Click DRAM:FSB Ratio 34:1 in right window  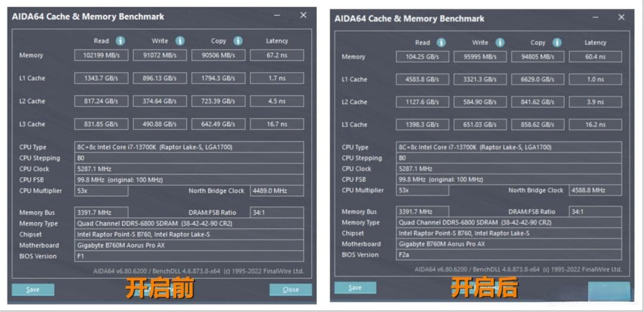point(595,212)
